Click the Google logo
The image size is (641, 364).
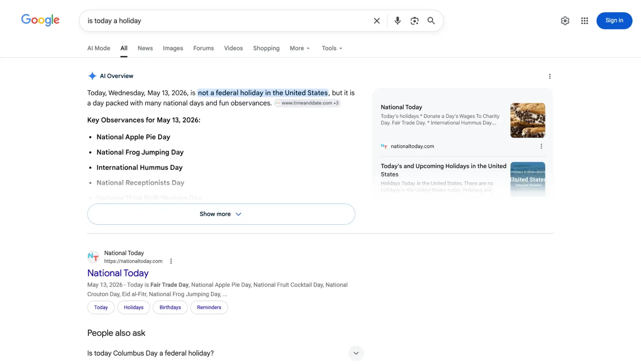40,20
